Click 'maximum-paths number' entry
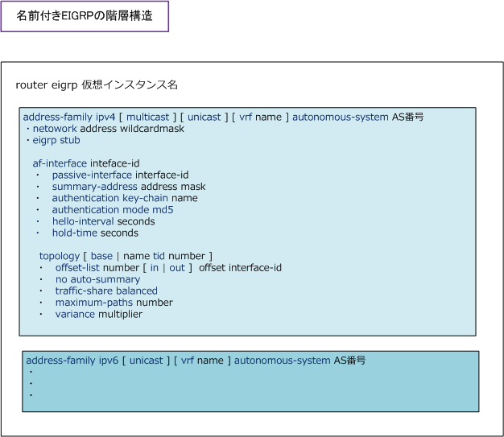 (x=114, y=303)
